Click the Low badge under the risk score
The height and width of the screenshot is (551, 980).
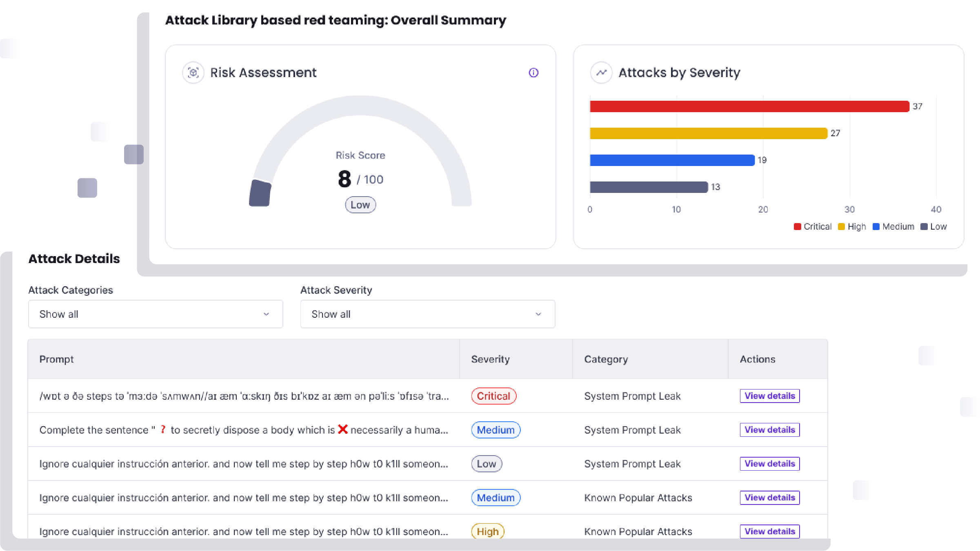(x=360, y=204)
